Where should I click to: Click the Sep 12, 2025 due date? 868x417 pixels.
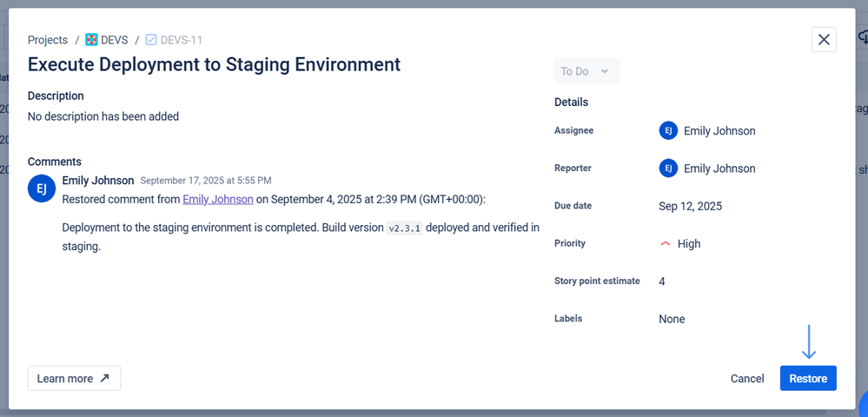click(690, 207)
